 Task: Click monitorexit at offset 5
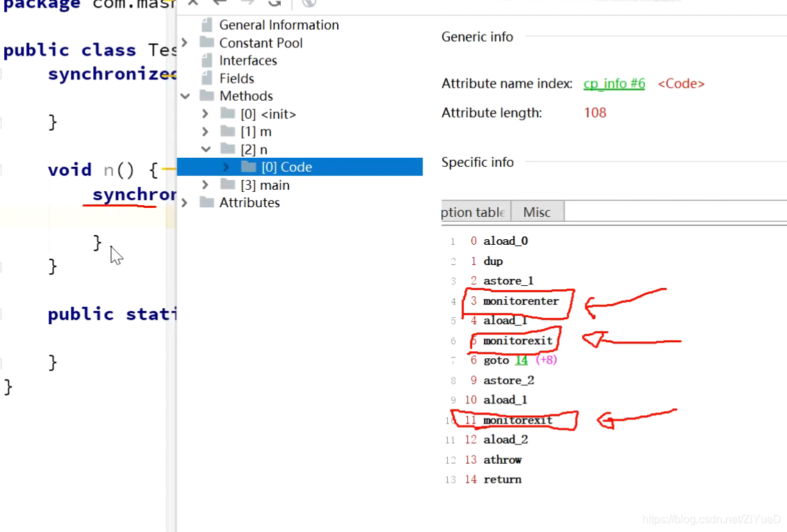pos(517,341)
